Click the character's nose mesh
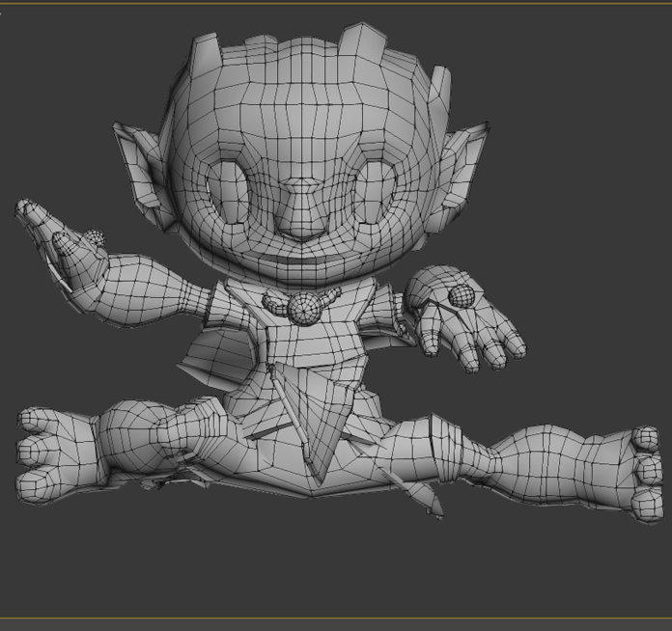 point(301,210)
